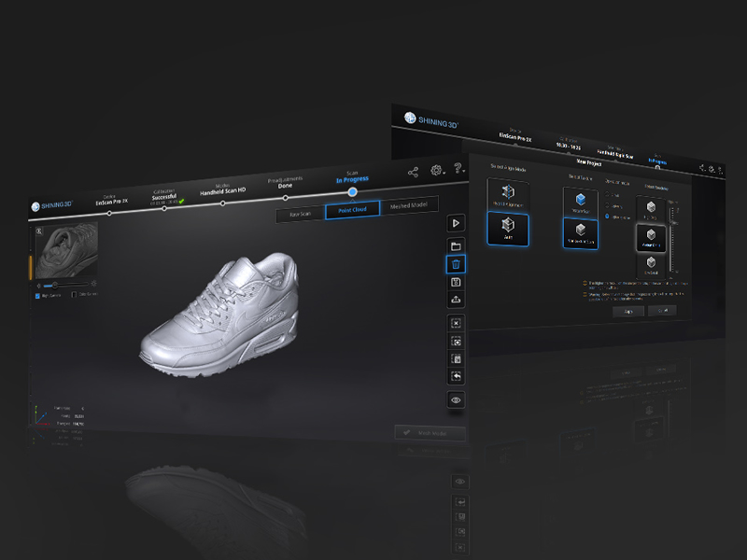Choose the highlighted lower align mode card in New Project
Image resolution: width=747 pixels, height=560 pixels.
pos(508,229)
